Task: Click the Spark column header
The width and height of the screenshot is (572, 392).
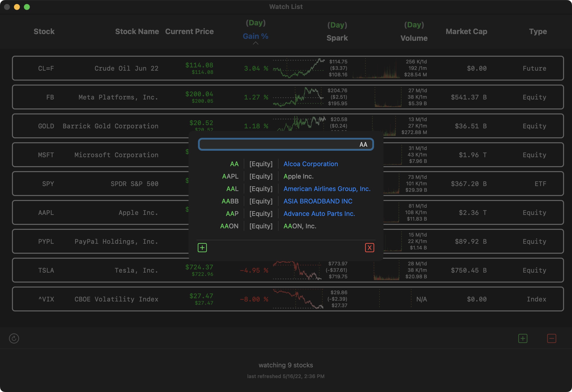Action: [337, 38]
